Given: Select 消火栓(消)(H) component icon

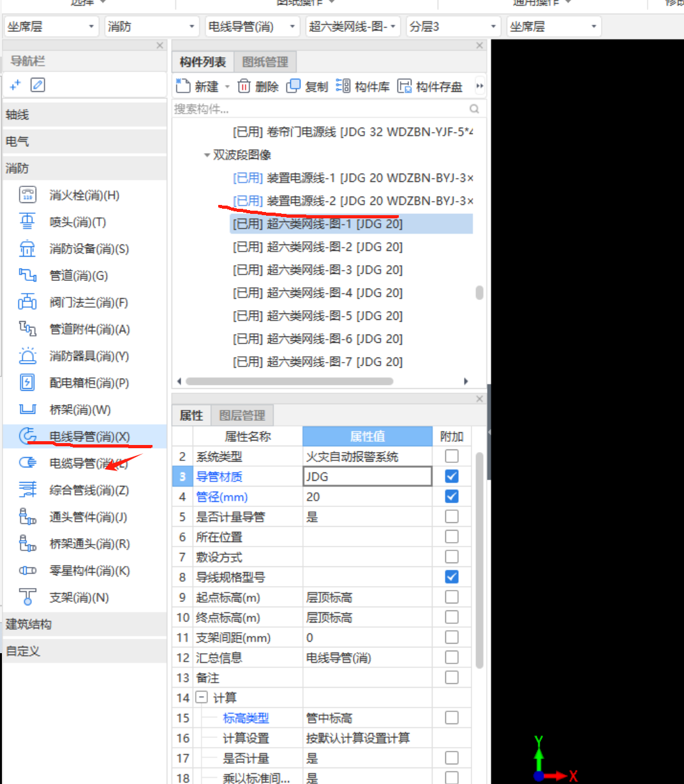Looking at the screenshot, I should 27,195.
